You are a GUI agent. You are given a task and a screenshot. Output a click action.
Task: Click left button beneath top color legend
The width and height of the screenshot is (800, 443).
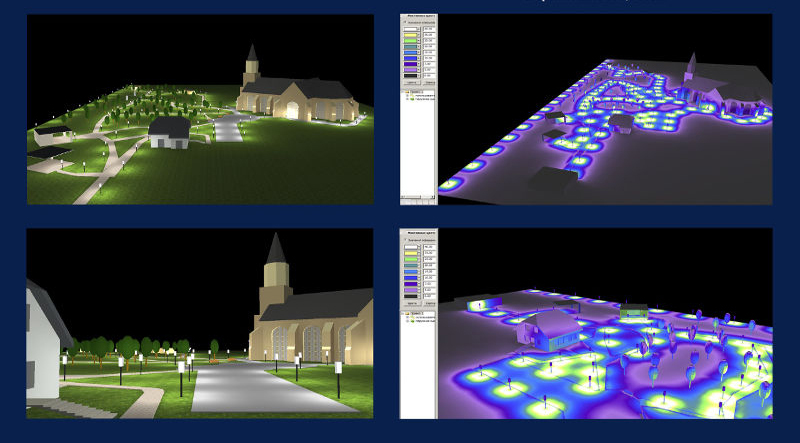[x=412, y=82]
